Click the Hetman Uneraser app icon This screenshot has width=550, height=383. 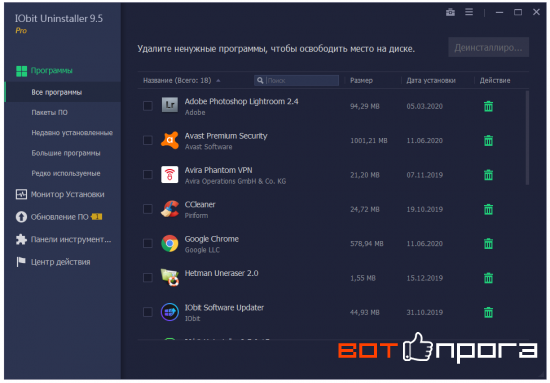[170, 277]
